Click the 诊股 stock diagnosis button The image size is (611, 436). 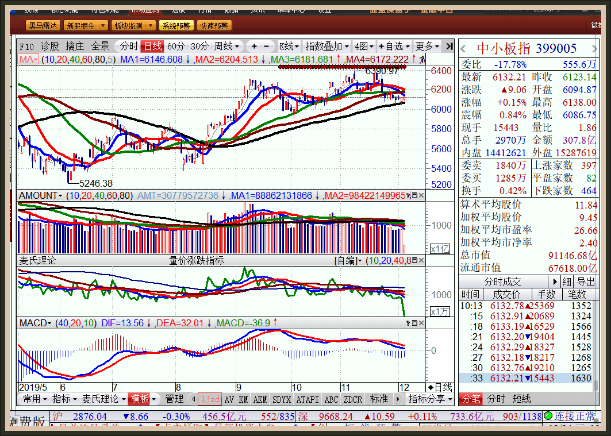click(x=49, y=46)
